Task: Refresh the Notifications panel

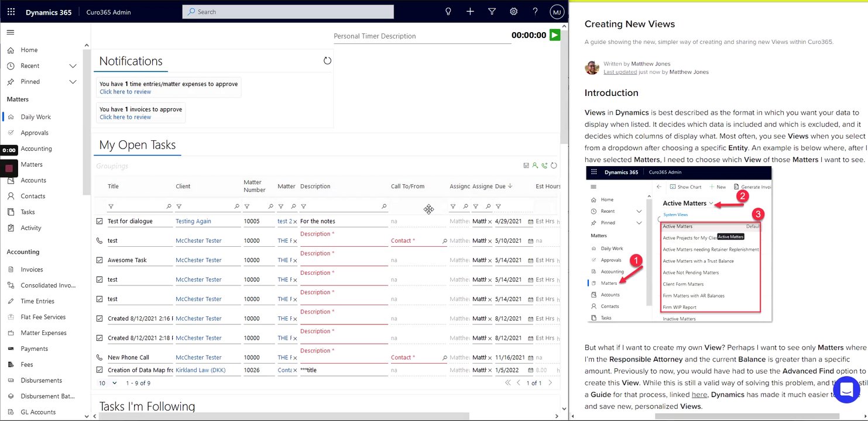Action: click(327, 61)
